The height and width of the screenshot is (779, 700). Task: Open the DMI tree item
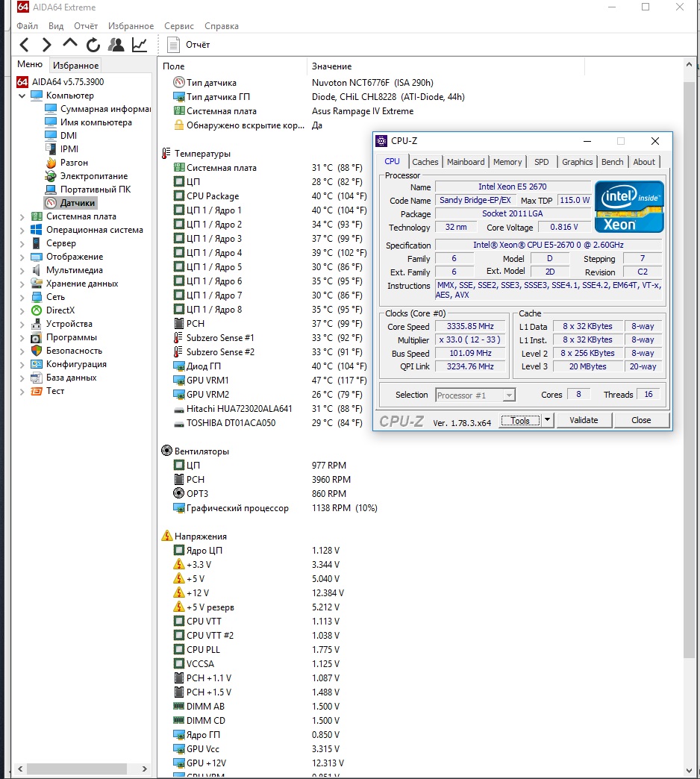pos(61,136)
